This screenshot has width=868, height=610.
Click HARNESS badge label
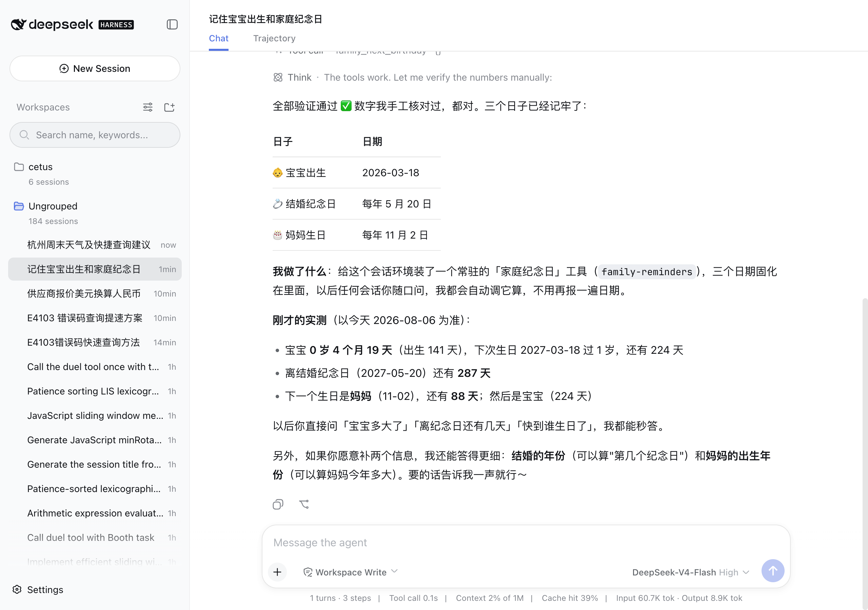(x=116, y=25)
